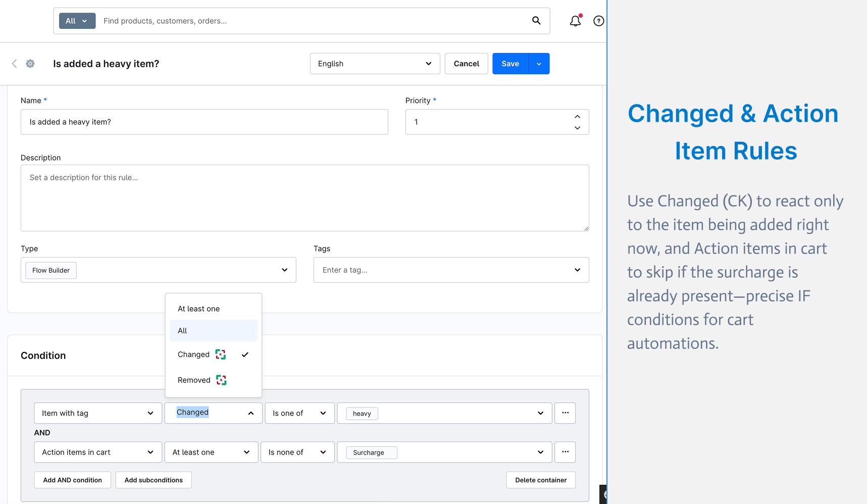Decrease the Priority value with down arrow
This screenshot has width=867, height=504.
(577, 128)
